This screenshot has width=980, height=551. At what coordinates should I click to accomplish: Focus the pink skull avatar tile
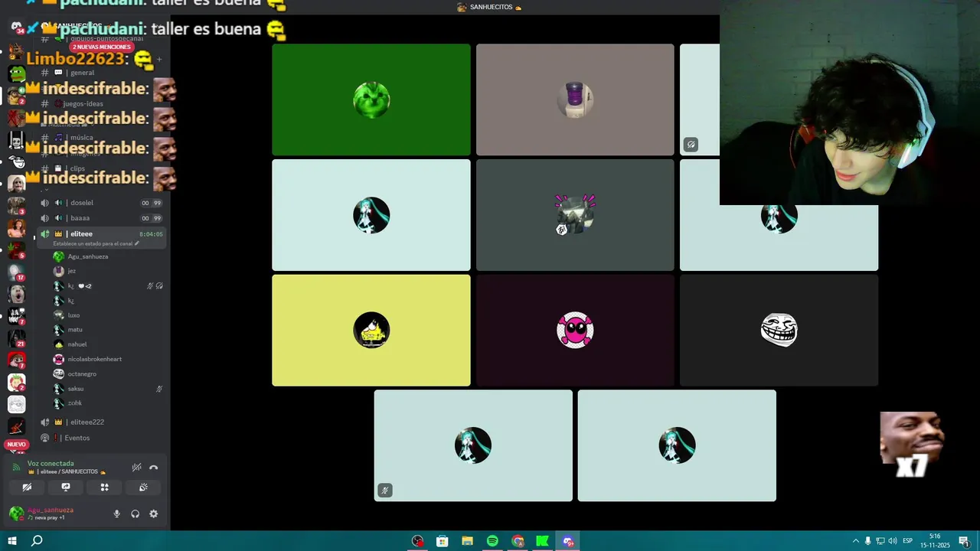575,331
